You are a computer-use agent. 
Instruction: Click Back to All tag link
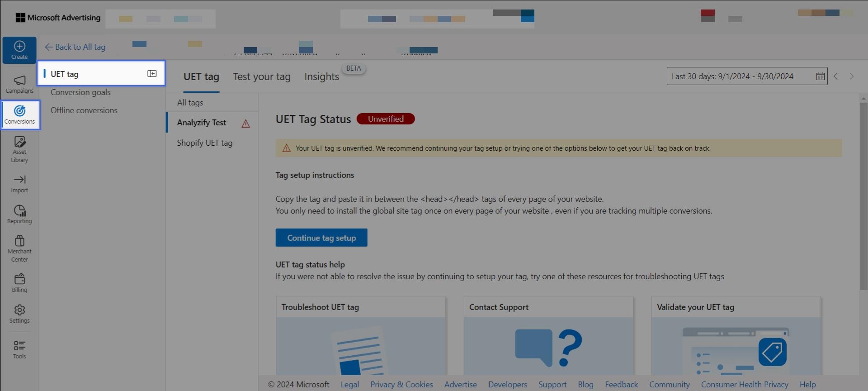(x=75, y=47)
